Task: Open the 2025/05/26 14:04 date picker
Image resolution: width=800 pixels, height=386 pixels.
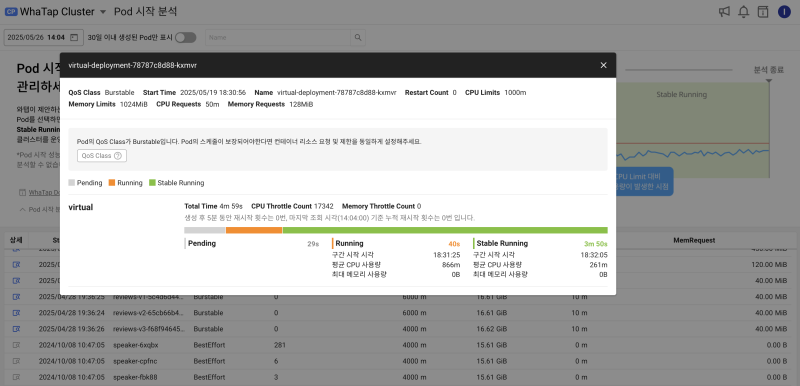Action: tap(43, 37)
